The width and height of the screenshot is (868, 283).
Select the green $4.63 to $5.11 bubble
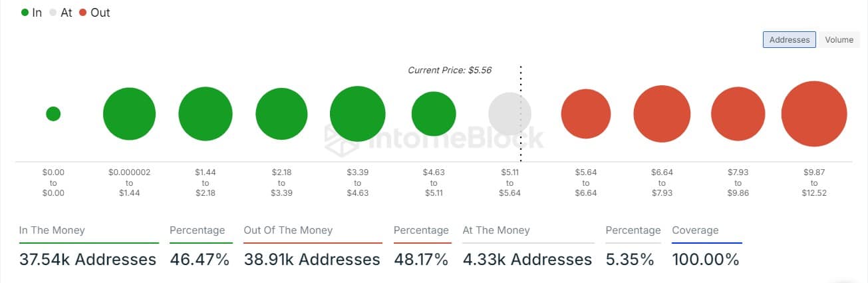(x=434, y=114)
